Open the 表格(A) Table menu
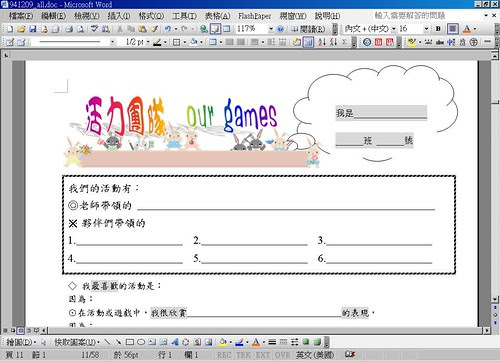 [x=217, y=16]
